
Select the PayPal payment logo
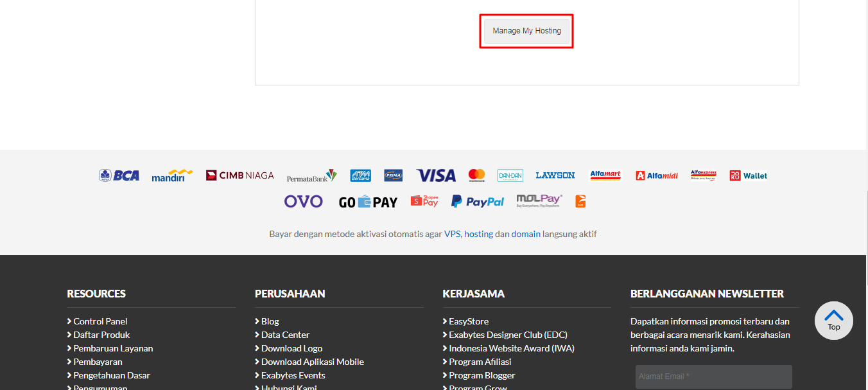click(x=478, y=200)
